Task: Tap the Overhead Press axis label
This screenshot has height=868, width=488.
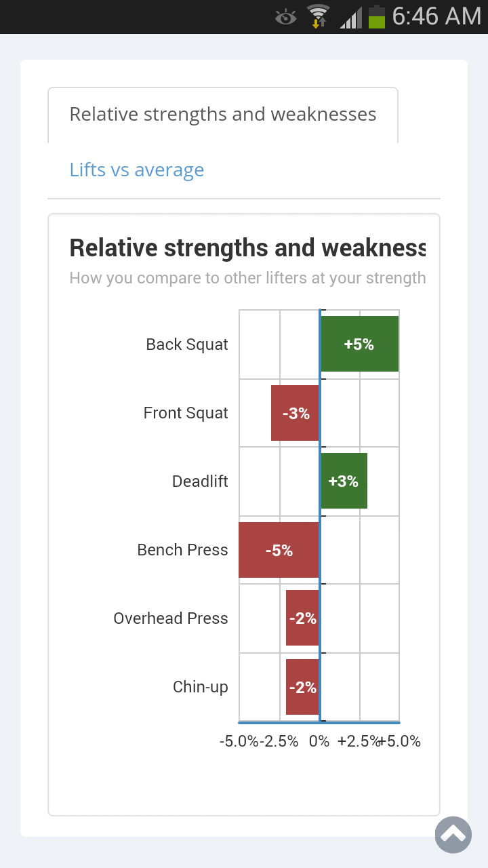Action: (x=171, y=618)
